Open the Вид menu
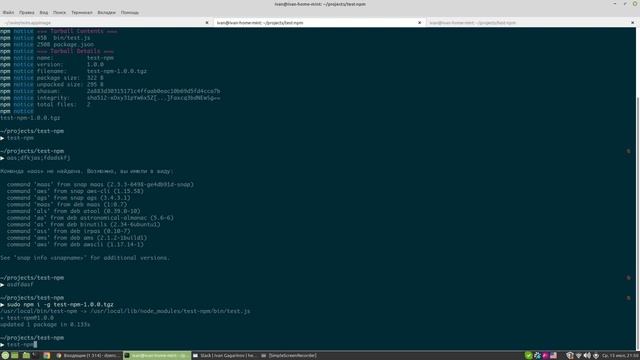 pyautogui.click(x=44, y=13)
